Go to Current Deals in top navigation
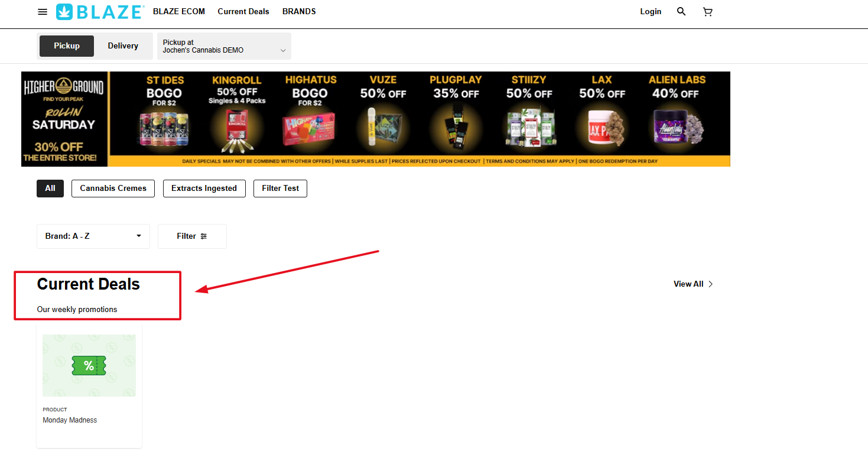 pos(243,11)
